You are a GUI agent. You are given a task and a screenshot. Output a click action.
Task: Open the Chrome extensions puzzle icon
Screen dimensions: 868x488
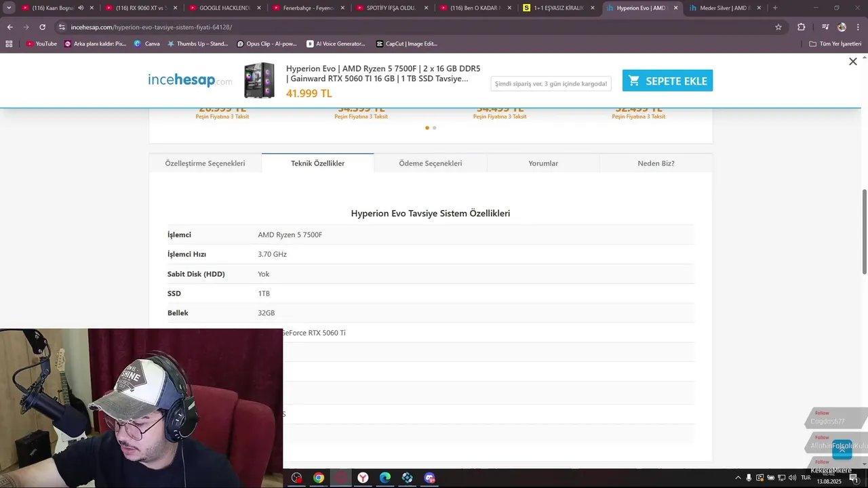pyautogui.click(x=801, y=27)
